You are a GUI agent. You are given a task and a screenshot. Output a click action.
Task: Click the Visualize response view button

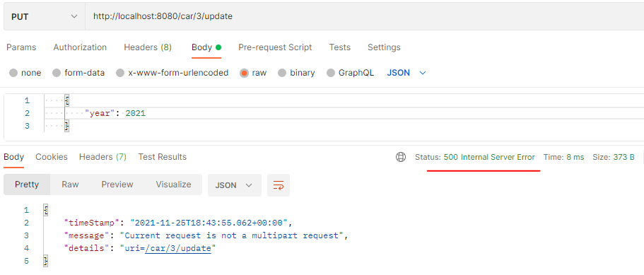(x=173, y=185)
